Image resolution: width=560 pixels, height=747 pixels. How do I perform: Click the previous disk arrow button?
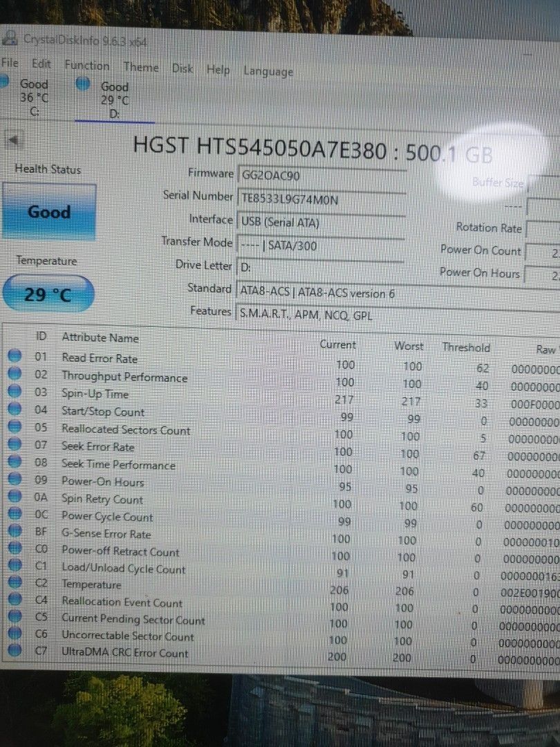13,140
